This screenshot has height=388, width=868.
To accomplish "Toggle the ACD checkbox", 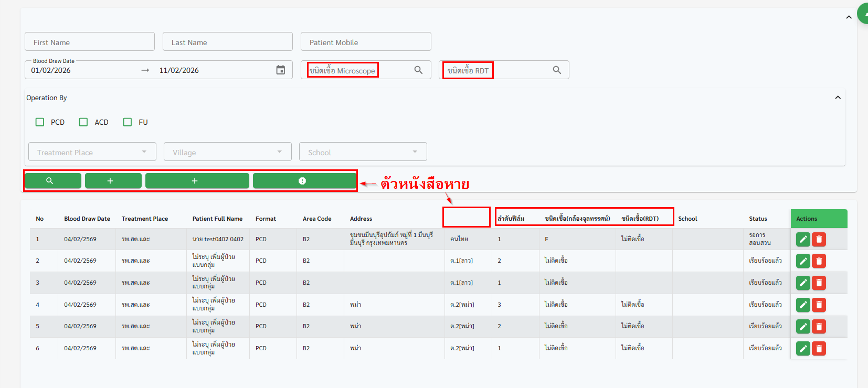I will [83, 122].
